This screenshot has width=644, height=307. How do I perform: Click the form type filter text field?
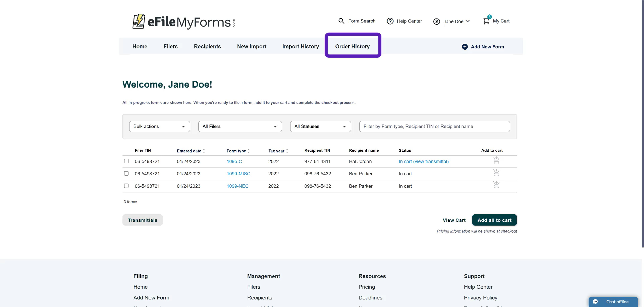tap(434, 127)
